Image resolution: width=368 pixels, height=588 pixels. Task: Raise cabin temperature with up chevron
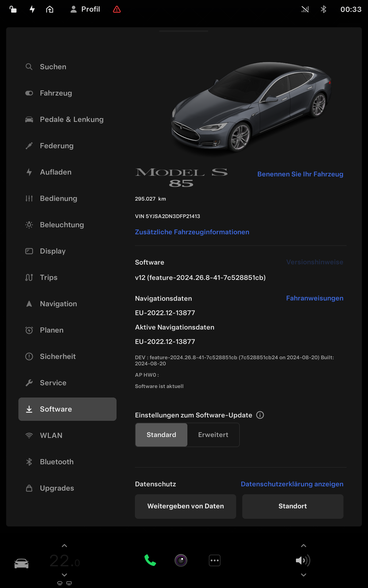pos(64,546)
